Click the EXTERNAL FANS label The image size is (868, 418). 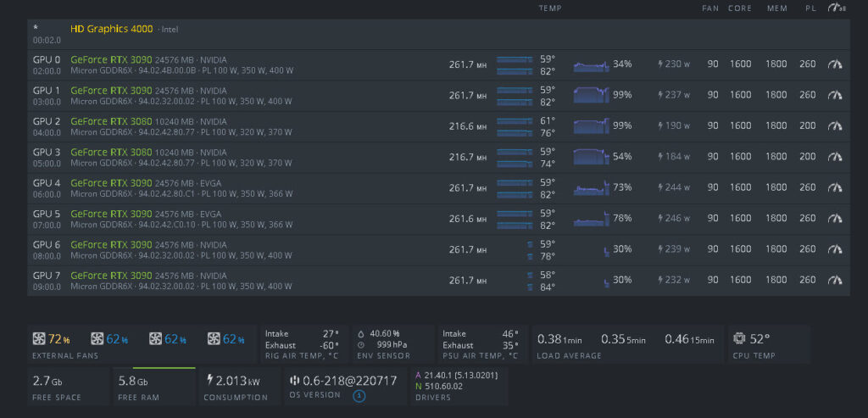click(65, 355)
